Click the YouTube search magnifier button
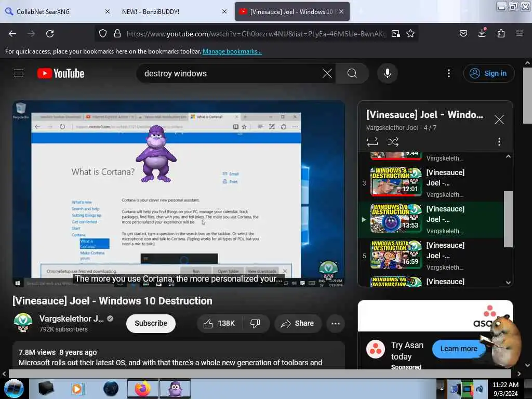Image resolution: width=532 pixels, height=399 pixels. tap(352, 73)
